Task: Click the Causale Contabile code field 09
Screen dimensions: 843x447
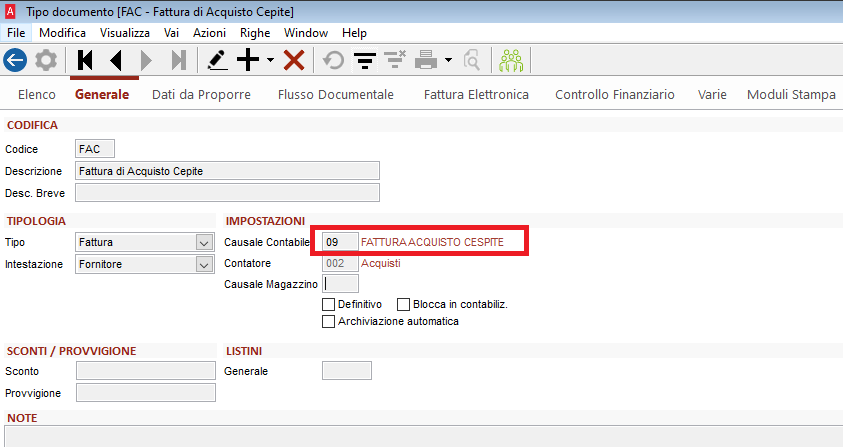Action: (x=340, y=242)
